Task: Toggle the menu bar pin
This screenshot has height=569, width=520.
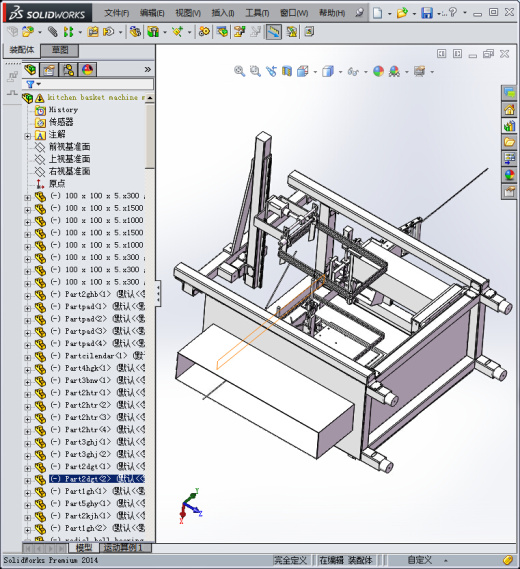Action: coord(359,13)
